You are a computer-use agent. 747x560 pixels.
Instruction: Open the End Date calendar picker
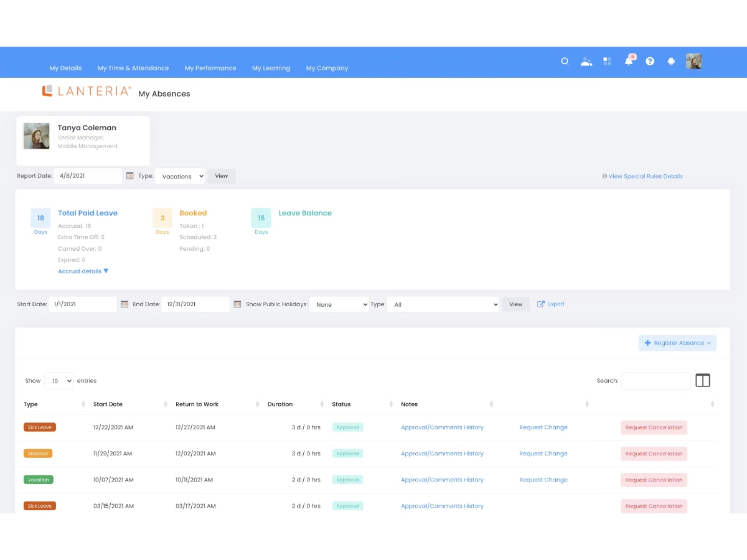[x=237, y=304]
